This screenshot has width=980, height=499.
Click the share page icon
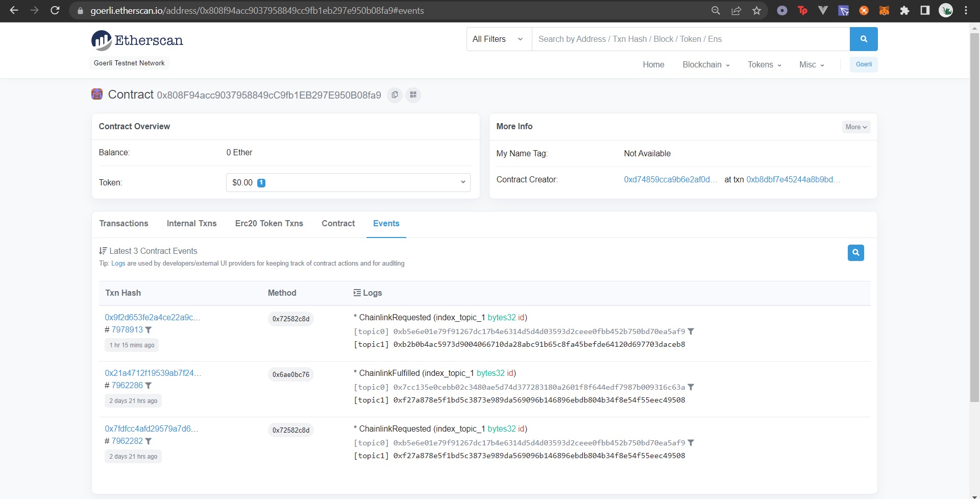[x=736, y=10]
